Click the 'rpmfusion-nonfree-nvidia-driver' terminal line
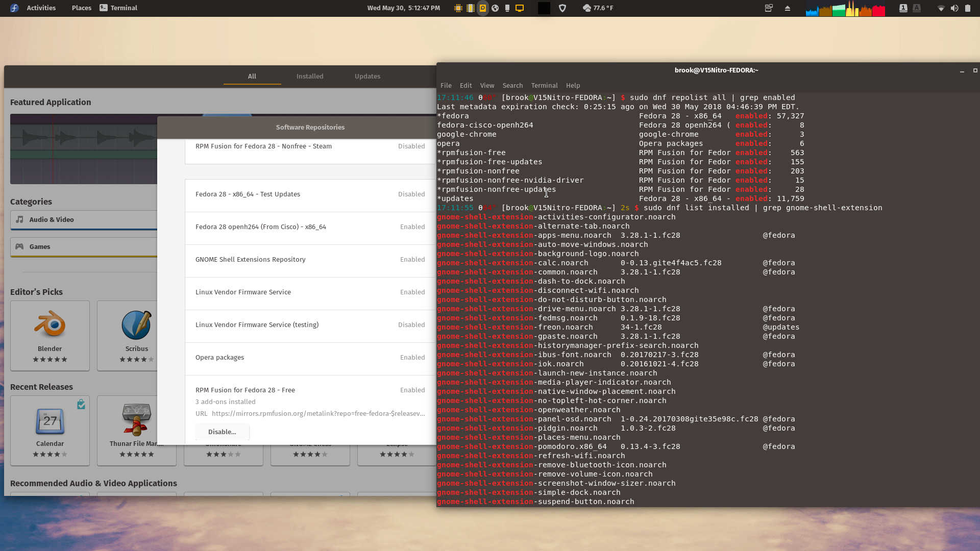This screenshot has width=980, height=551. [x=620, y=180]
